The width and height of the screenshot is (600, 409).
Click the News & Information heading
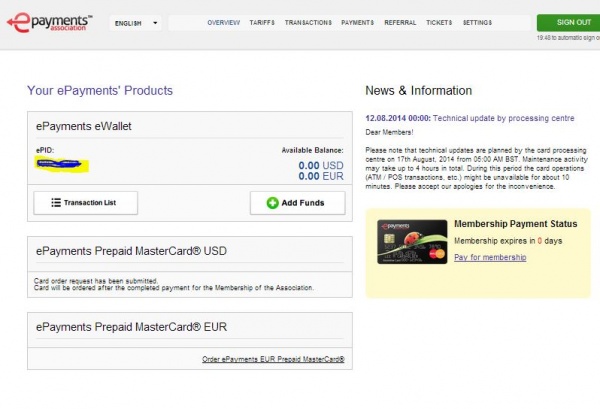click(x=419, y=91)
